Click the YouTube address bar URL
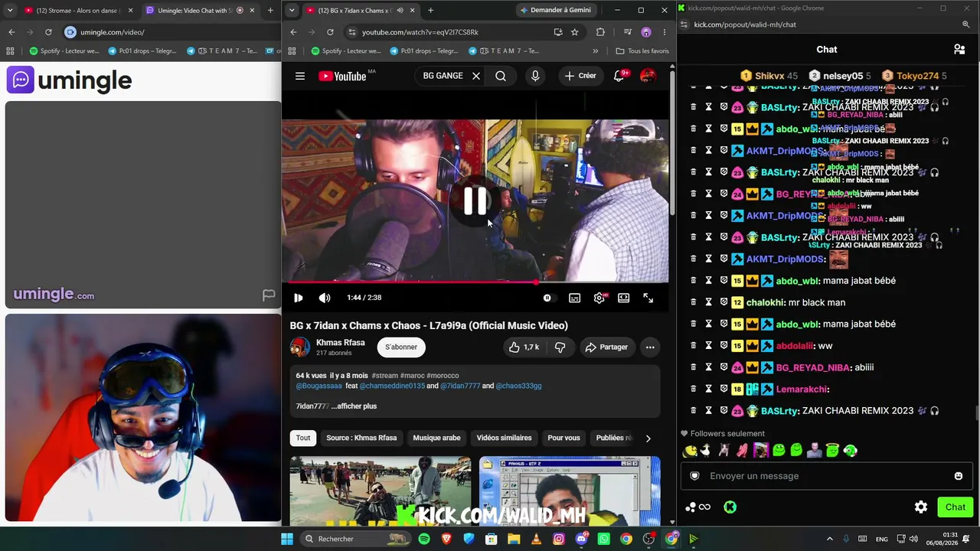 pyautogui.click(x=420, y=32)
